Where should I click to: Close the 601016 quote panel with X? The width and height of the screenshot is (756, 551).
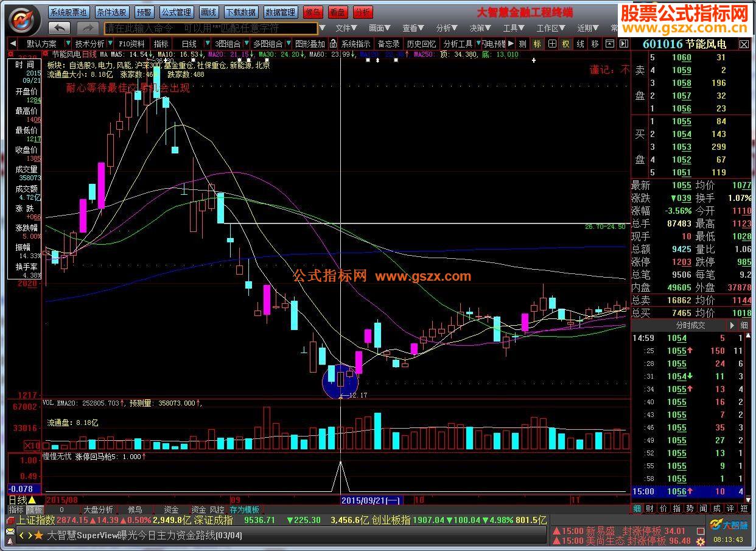click(x=744, y=44)
